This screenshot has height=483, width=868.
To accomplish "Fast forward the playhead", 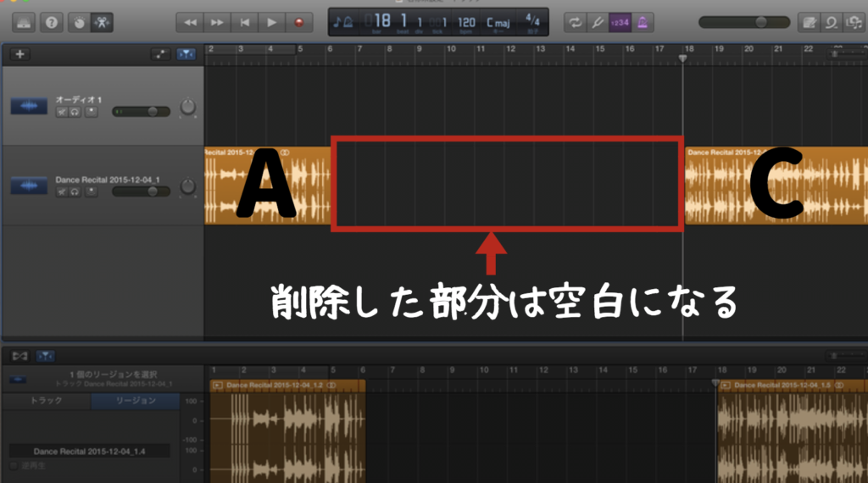I will 217,23.
